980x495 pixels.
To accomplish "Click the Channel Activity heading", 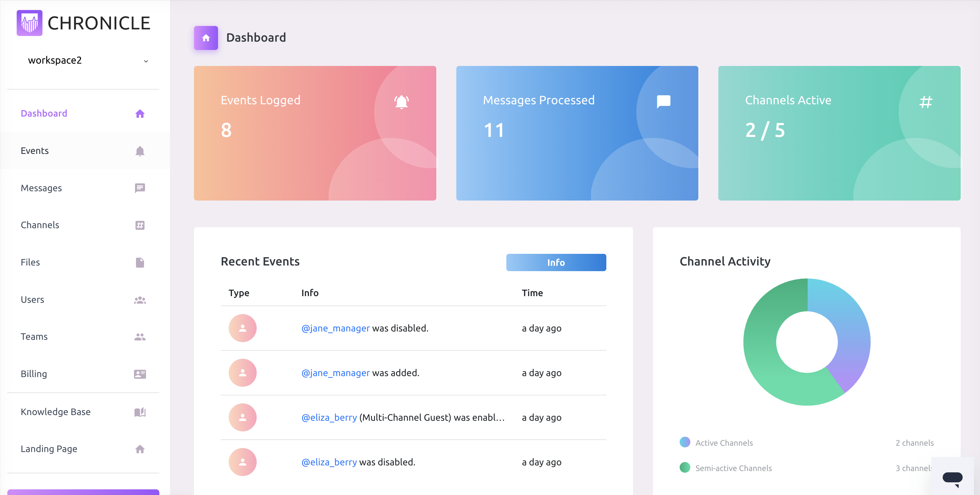I will (x=725, y=261).
